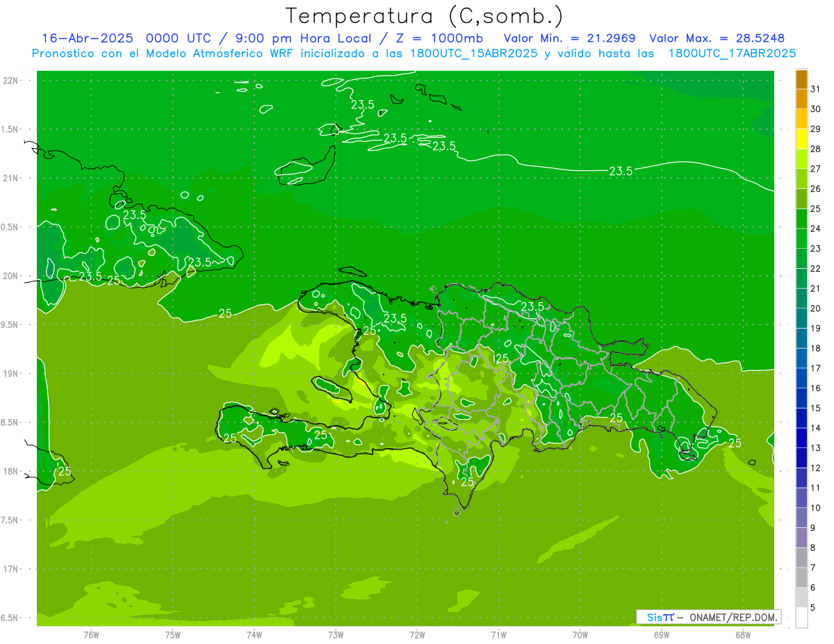Image resolution: width=834 pixels, height=644 pixels.
Task: Pick the orange-brown swatch between 30 and 31
Action: click(x=801, y=98)
